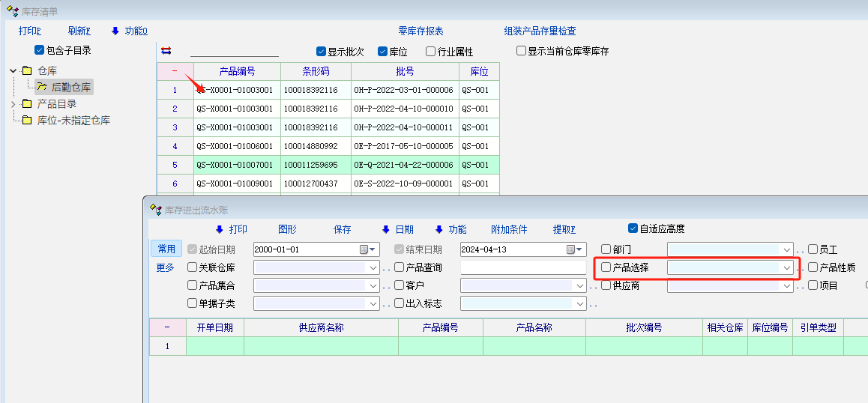Click the 产品查询 text input field
Image resolution: width=868 pixels, height=403 pixels.
522,267
